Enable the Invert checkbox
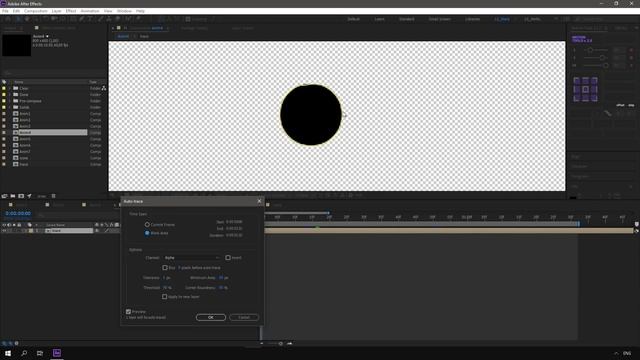The image size is (640, 360). coord(228,258)
